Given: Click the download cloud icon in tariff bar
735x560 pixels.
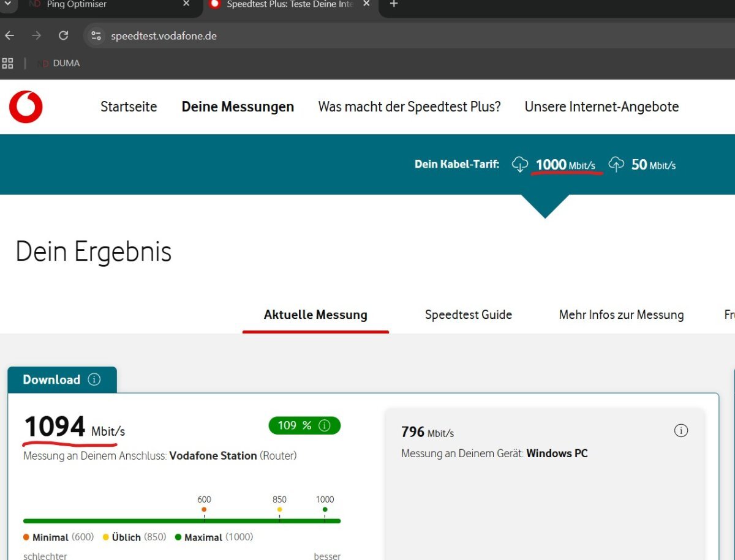Looking at the screenshot, I should (519, 164).
